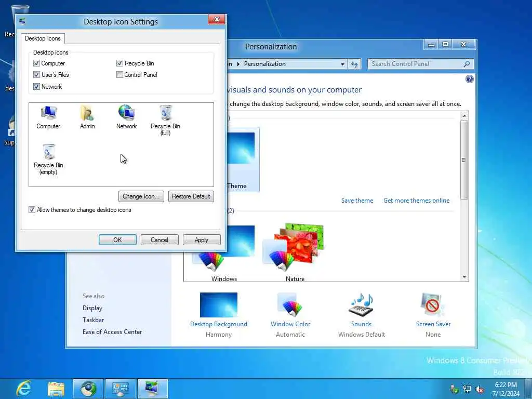Click the Personalization breadcrumb text

tap(264, 64)
